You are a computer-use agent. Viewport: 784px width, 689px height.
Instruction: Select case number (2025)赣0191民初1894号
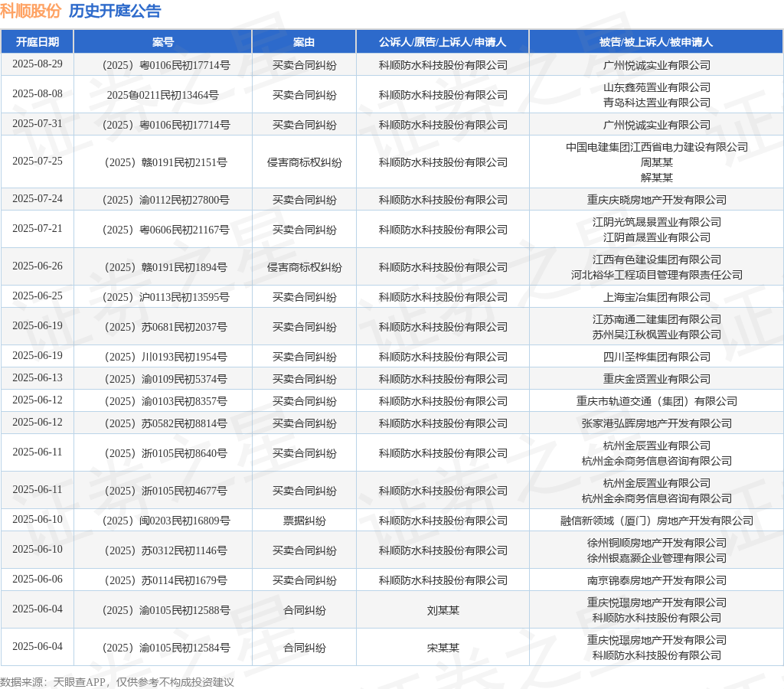point(165,267)
